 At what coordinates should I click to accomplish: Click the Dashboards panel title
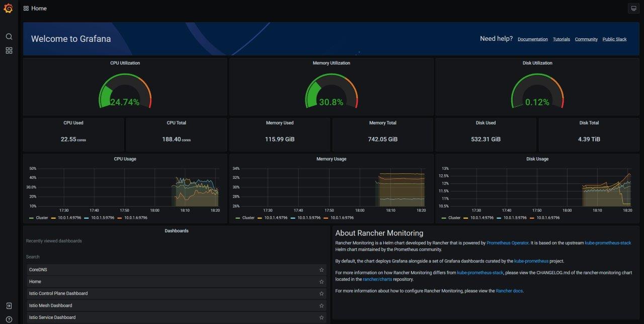pos(177,231)
